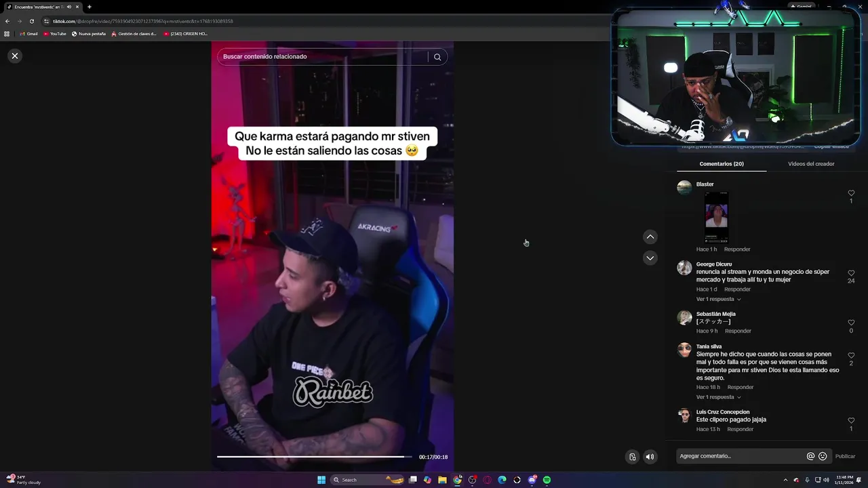868x488 pixels.
Task: Close the TikTok video viewer with X
Action: coord(15,56)
